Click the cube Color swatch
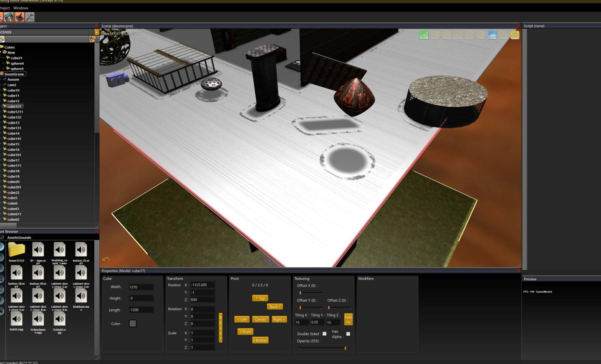The width and height of the screenshot is (601, 364). [x=133, y=324]
